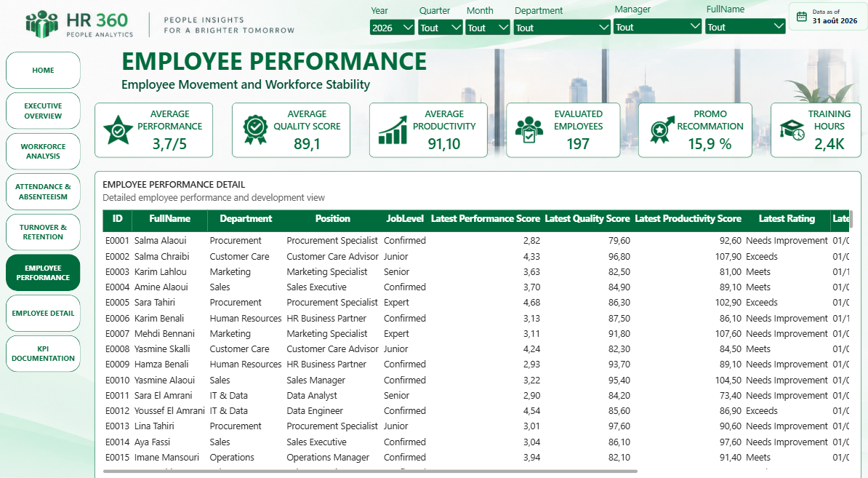
Task: Click the HR 360 people logo icon
Action: click(42, 24)
